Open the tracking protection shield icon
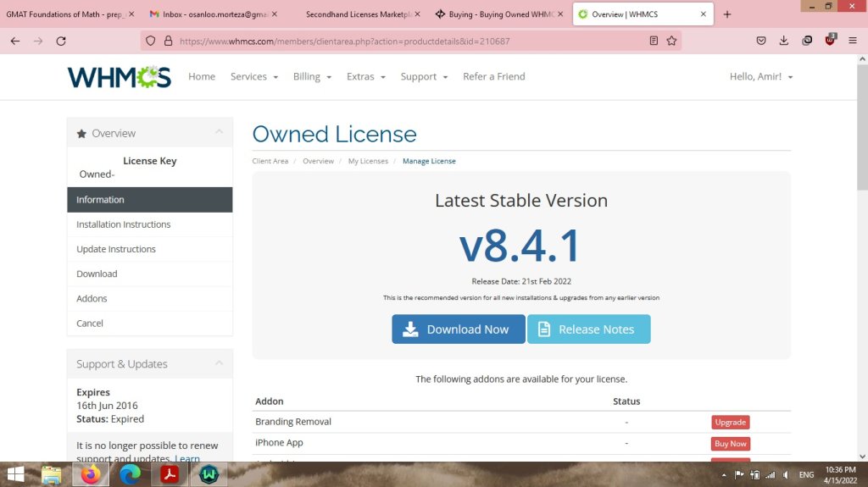The width and height of the screenshot is (868, 487). click(151, 41)
